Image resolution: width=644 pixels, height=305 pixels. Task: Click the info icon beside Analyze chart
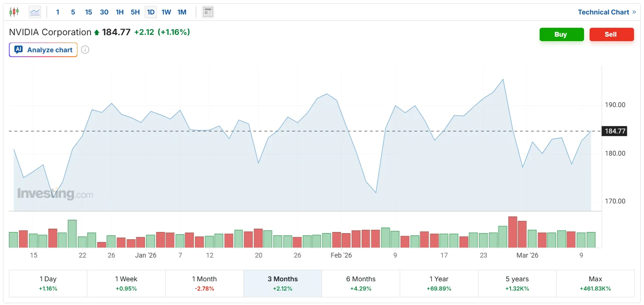pos(85,50)
